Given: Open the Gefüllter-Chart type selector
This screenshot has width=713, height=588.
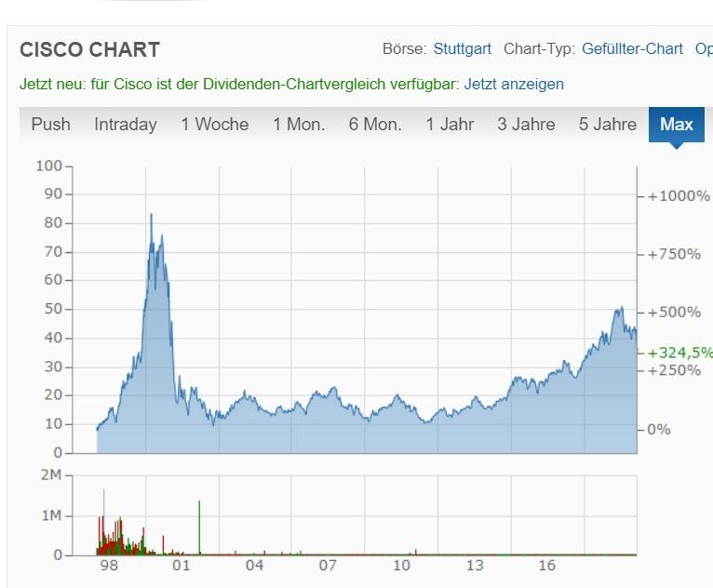Looking at the screenshot, I should point(632,48).
